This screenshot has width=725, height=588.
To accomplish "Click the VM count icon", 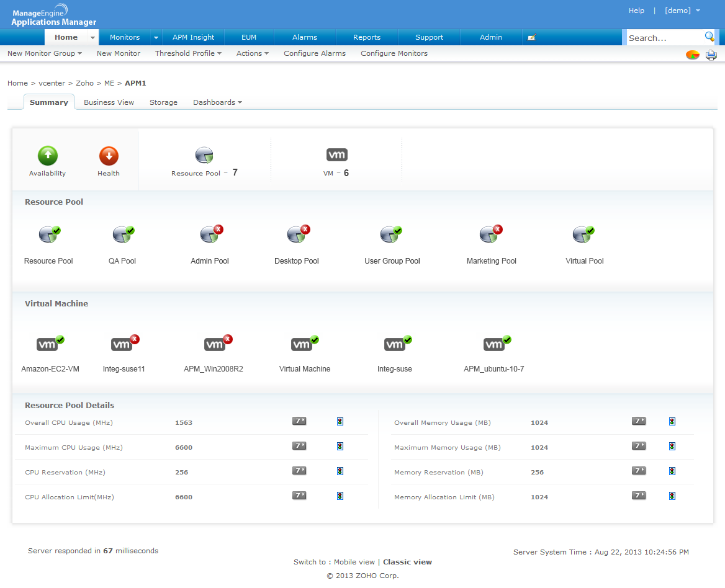I will [336, 154].
